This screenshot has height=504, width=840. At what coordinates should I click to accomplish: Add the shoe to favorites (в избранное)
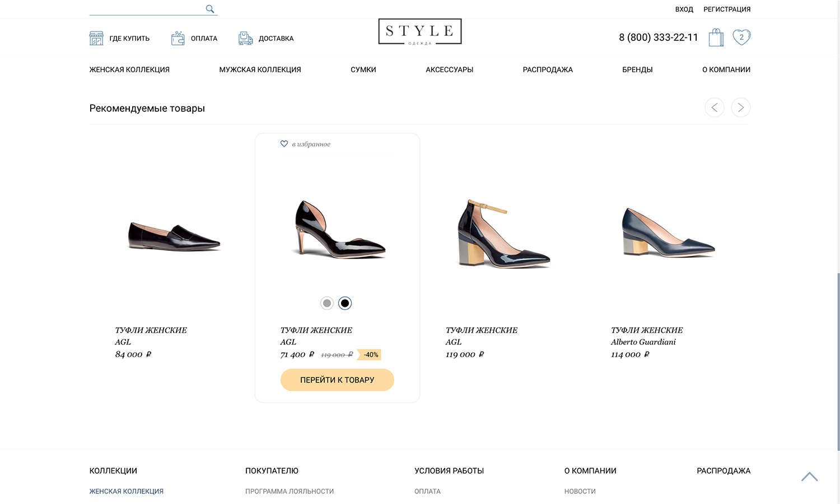point(306,144)
